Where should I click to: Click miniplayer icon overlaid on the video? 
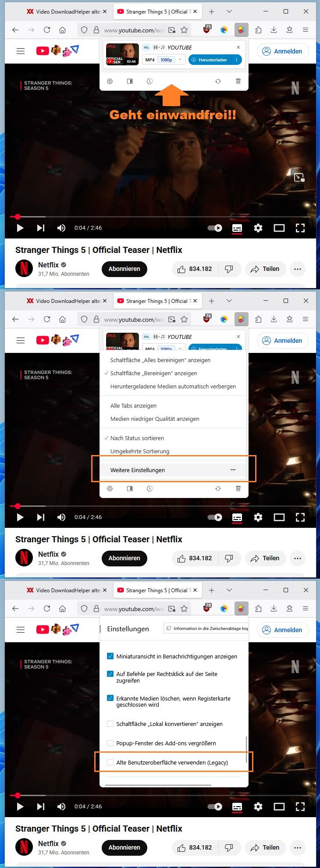tap(299, 177)
